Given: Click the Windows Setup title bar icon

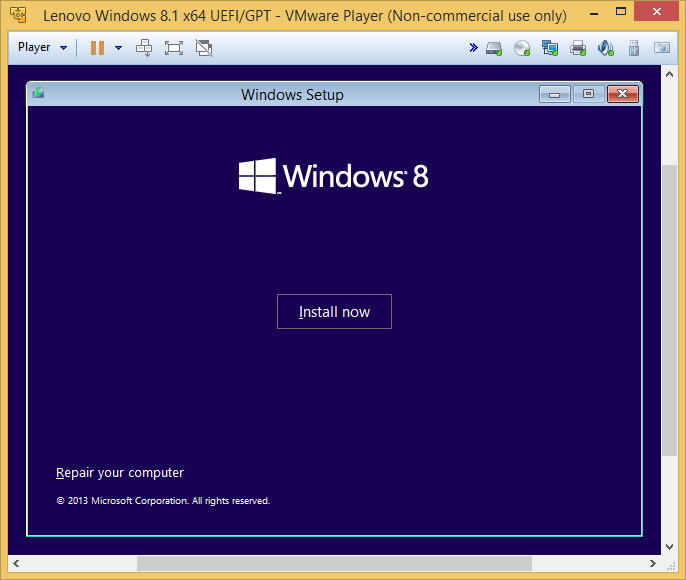Looking at the screenshot, I should 38,92.
